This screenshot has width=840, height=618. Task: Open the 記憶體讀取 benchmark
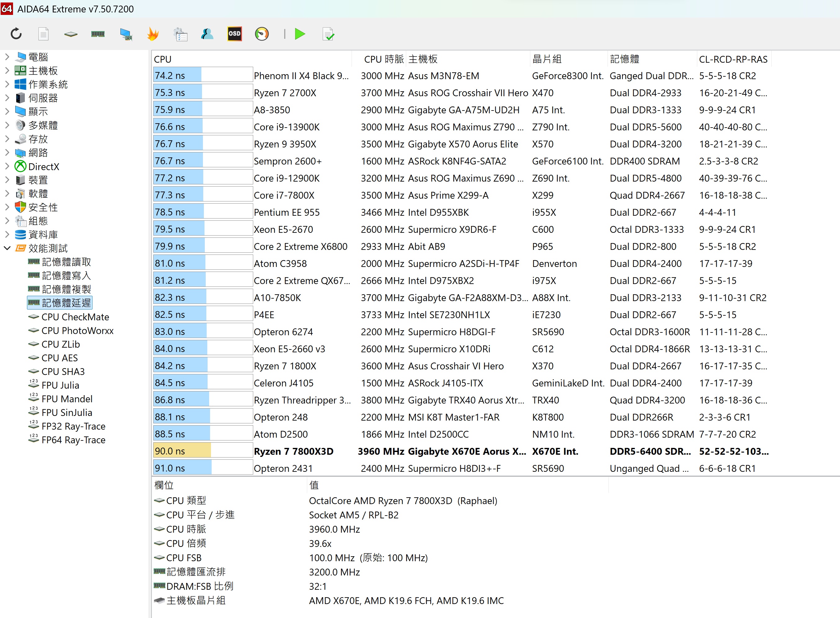pyautogui.click(x=60, y=262)
